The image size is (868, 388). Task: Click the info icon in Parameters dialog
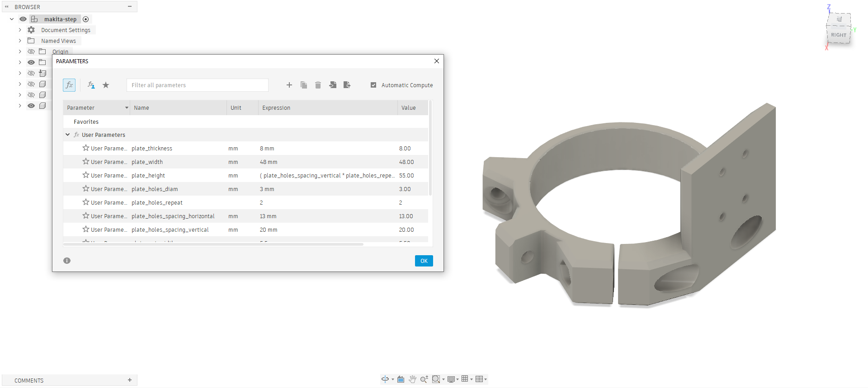point(67,261)
